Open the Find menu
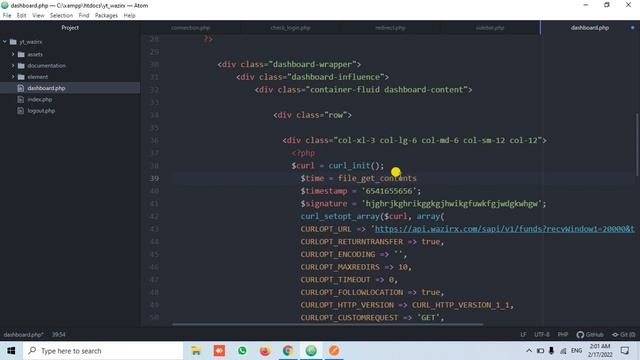This screenshot has height=360, width=640. click(84, 16)
